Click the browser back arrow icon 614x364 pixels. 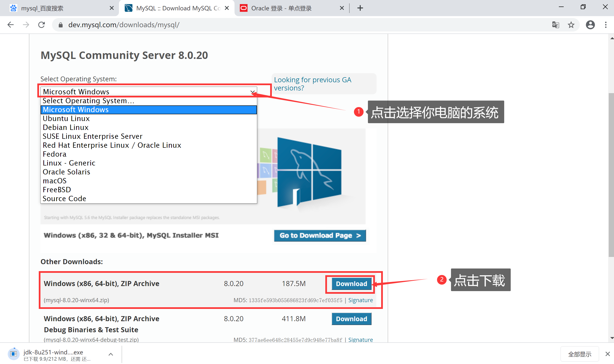tap(11, 25)
